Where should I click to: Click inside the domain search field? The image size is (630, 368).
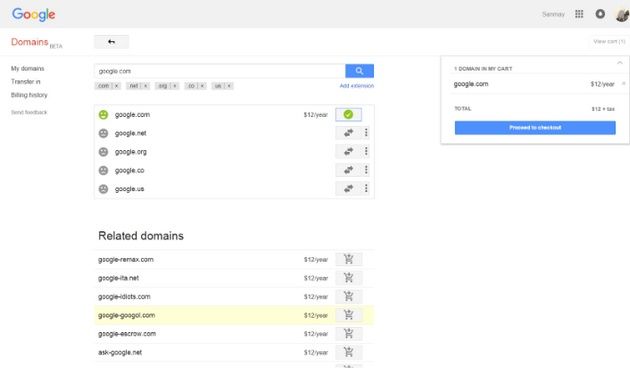[220, 71]
